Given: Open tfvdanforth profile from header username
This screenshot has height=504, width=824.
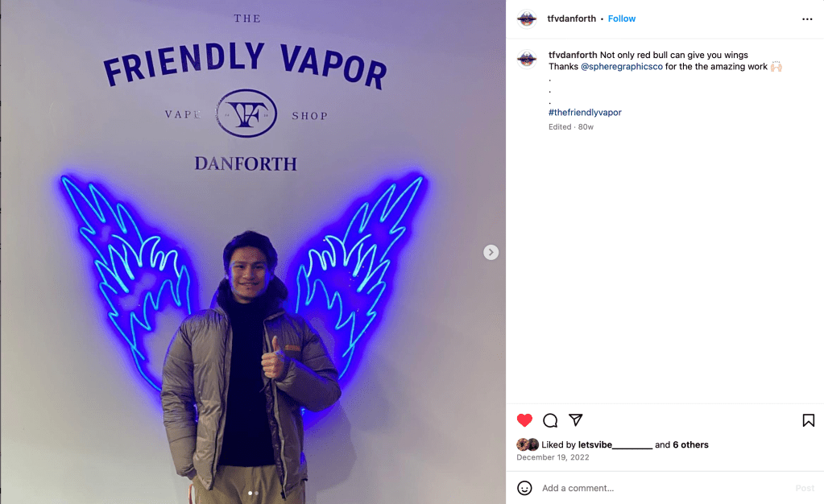Looking at the screenshot, I should 571,19.
